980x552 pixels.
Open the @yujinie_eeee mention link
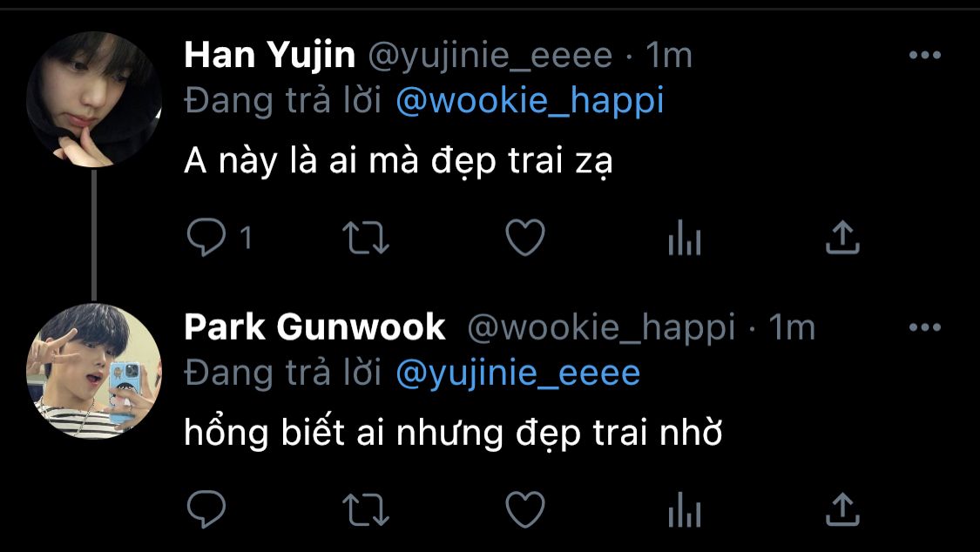518,374
